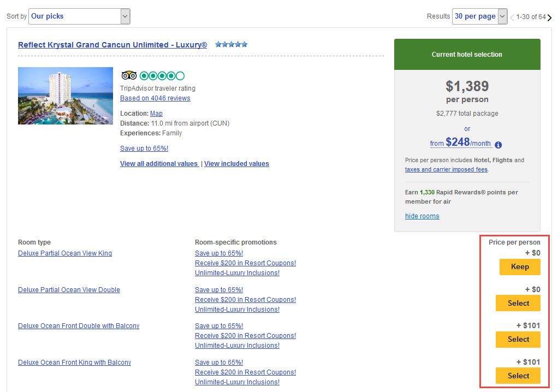Click the monthly payment info icon
558x392 pixels.
[x=498, y=145]
